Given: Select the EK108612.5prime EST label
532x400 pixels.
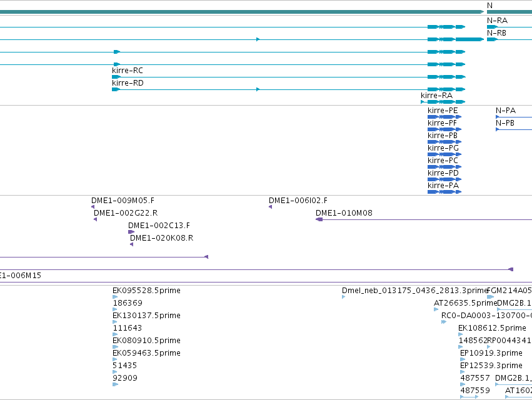Looking at the screenshot, I should point(492,327).
